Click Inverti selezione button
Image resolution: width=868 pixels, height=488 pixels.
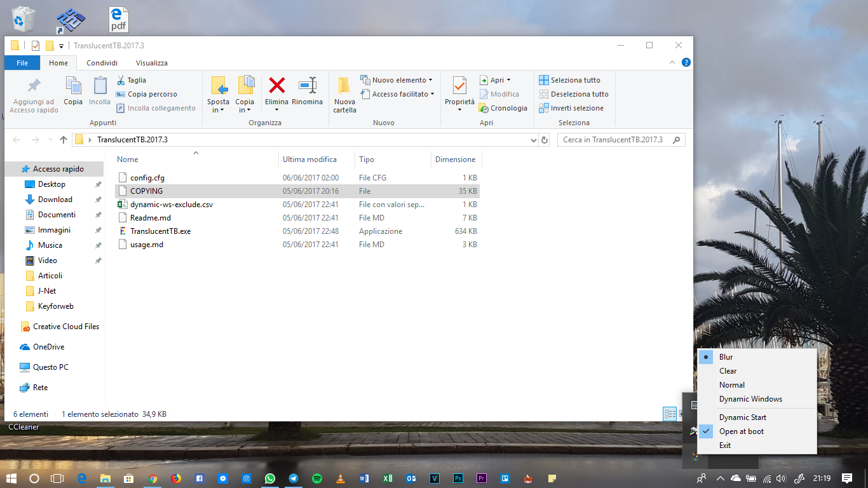click(x=571, y=108)
